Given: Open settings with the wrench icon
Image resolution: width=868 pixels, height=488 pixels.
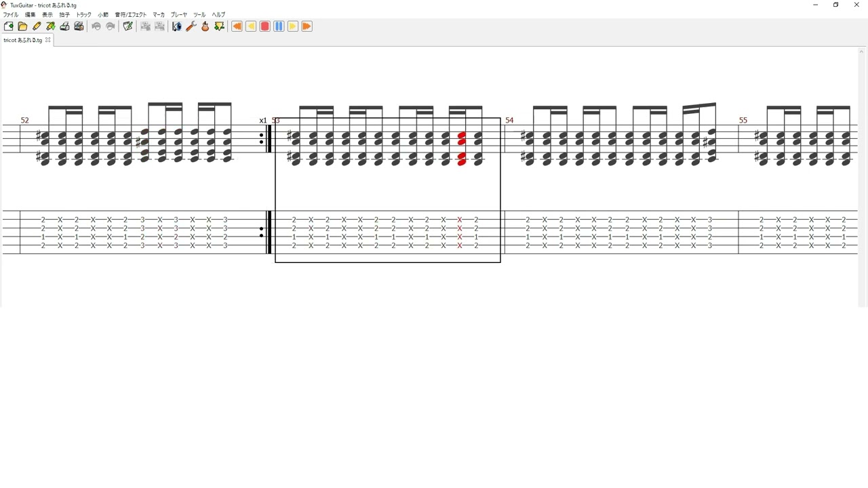Looking at the screenshot, I should [x=191, y=26].
